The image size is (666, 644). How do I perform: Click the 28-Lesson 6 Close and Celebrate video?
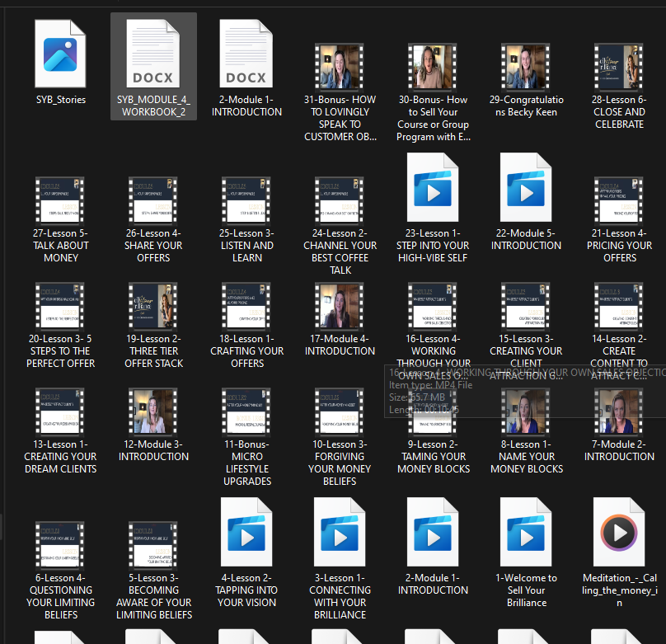(619, 67)
